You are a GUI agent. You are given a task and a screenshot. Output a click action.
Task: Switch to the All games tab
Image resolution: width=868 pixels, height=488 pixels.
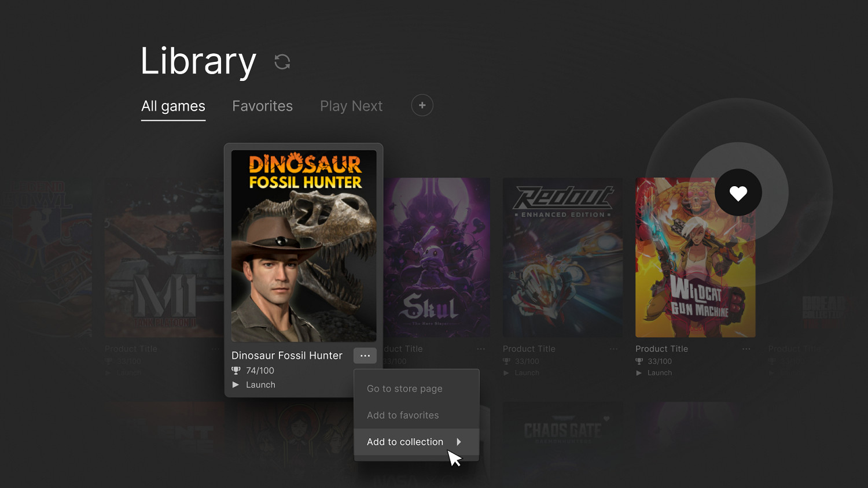point(173,106)
